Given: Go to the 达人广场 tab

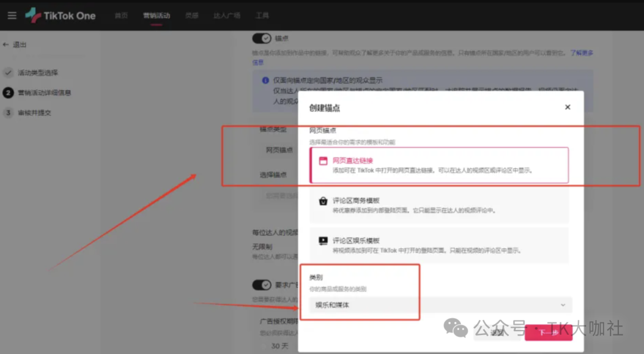Looking at the screenshot, I should coord(227,16).
